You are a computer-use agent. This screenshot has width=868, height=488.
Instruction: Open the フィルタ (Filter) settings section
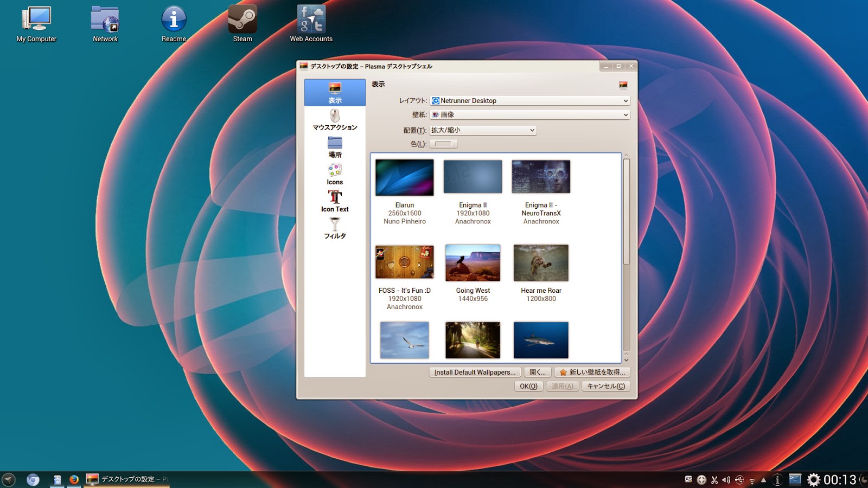pyautogui.click(x=335, y=227)
